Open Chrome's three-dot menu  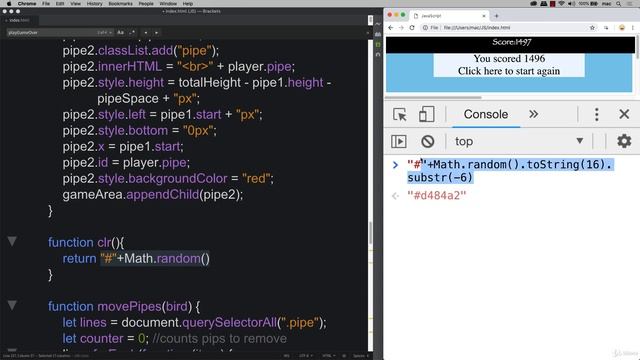tap(633, 28)
